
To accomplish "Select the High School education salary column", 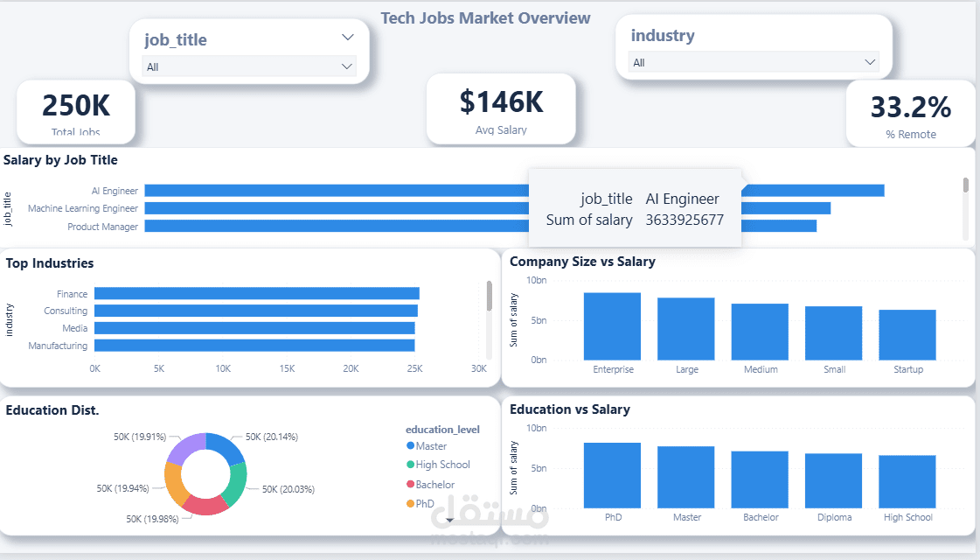I will click(x=907, y=482).
